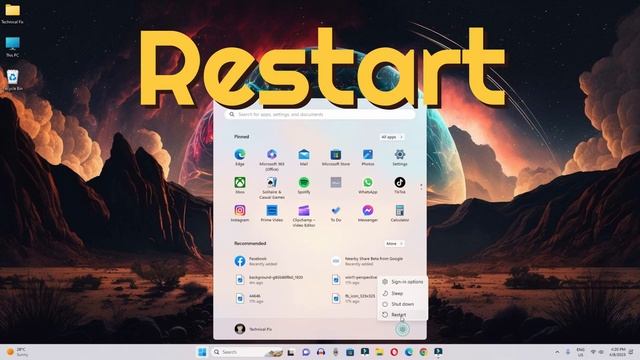Viewport: 640px width, 360px height.
Task: Click the All apps button
Action: tap(392, 137)
